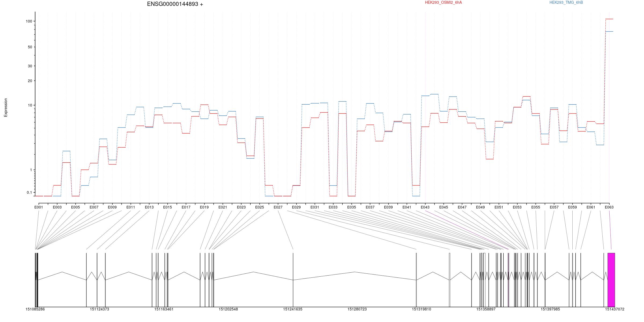The image size is (644, 322).
Task: Click exon label E061
Action: point(591,207)
